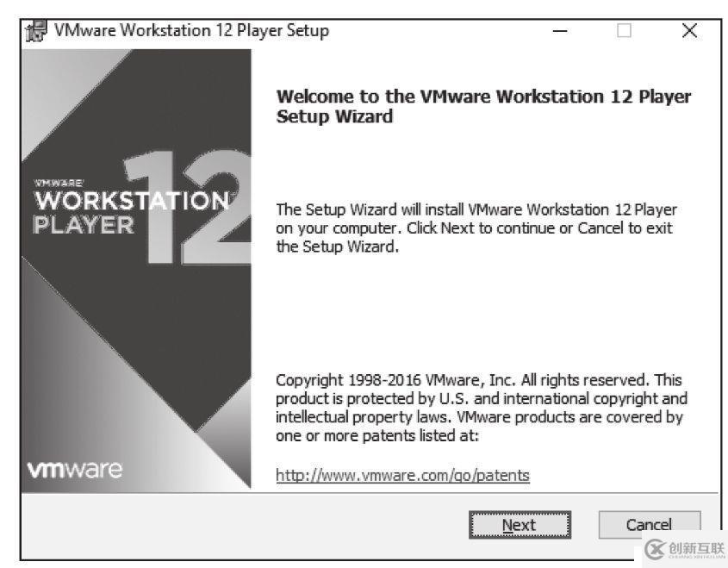Click the "The Setup Wizard will install" paragraph

pos(476,228)
